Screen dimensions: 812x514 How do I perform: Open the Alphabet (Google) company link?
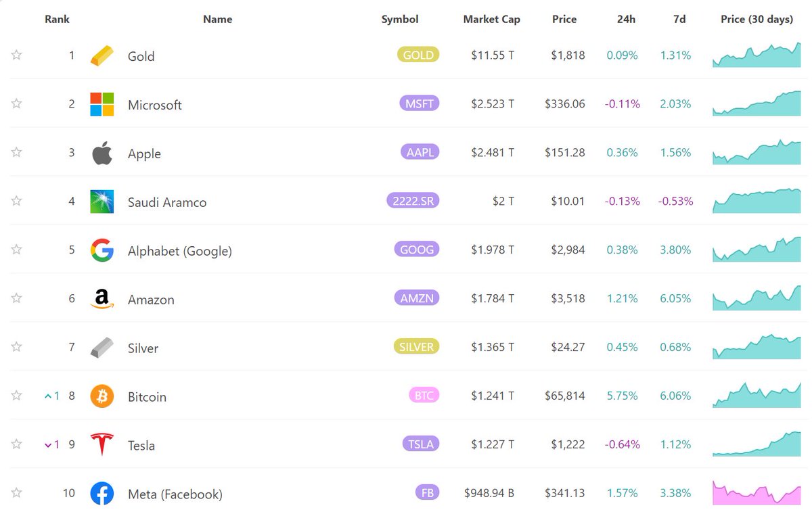pos(180,251)
